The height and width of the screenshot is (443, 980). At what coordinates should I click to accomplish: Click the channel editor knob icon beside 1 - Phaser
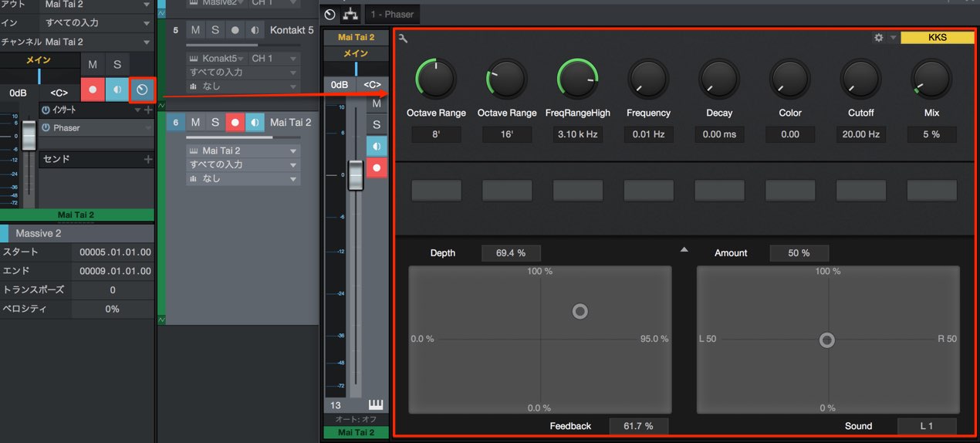point(330,14)
